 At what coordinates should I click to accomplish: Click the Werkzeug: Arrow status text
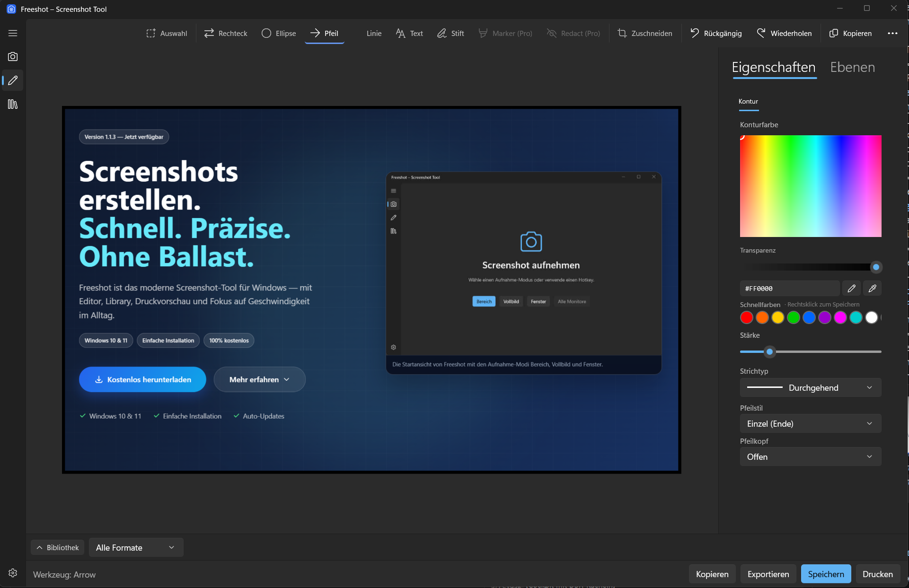(64, 574)
